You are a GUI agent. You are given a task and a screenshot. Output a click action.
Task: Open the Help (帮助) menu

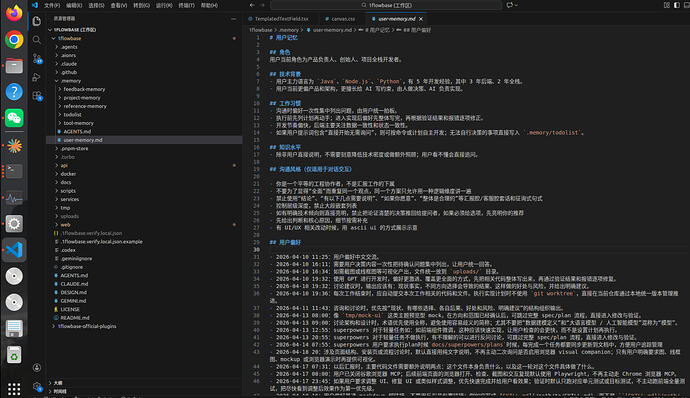pos(209,5)
